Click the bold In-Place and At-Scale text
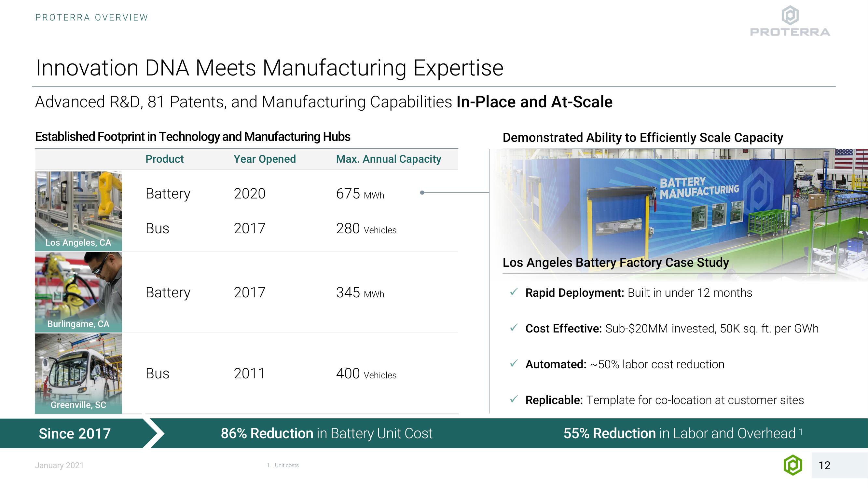The height and width of the screenshot is (488, 868). 534,102
